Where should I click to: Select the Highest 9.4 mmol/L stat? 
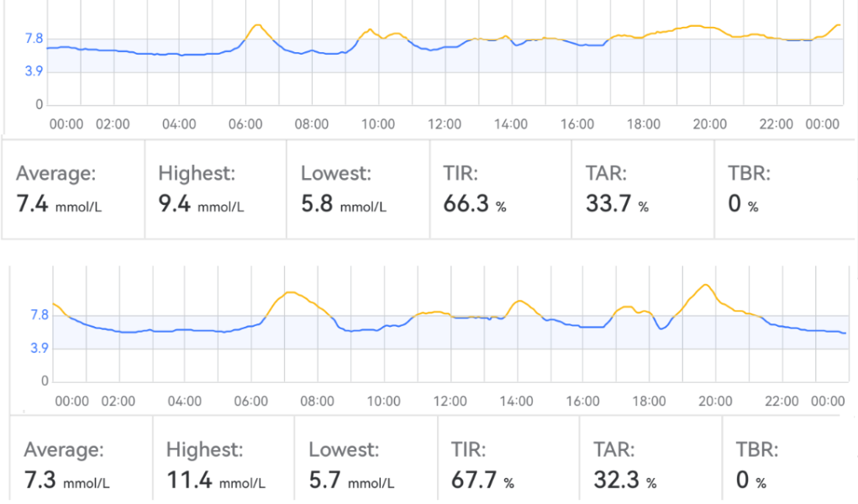[216, 188]
